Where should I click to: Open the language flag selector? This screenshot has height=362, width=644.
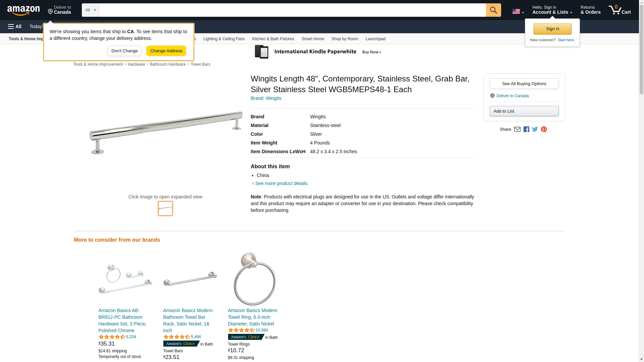518,11
